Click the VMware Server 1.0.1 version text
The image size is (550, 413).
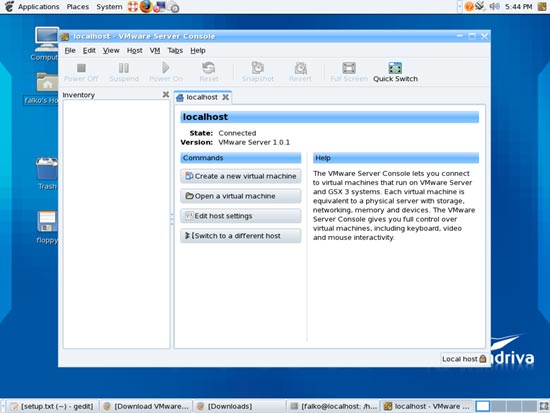(254, 142)
